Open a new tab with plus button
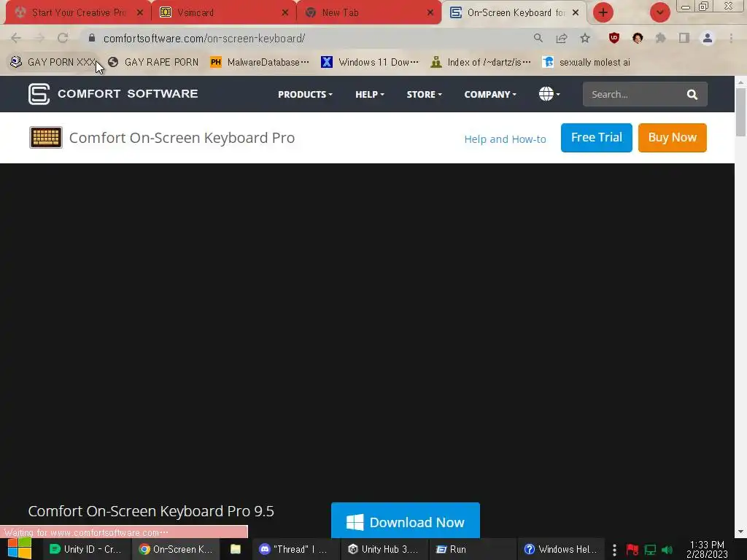This screenshot has height=560, width=747. pos(603,12)
